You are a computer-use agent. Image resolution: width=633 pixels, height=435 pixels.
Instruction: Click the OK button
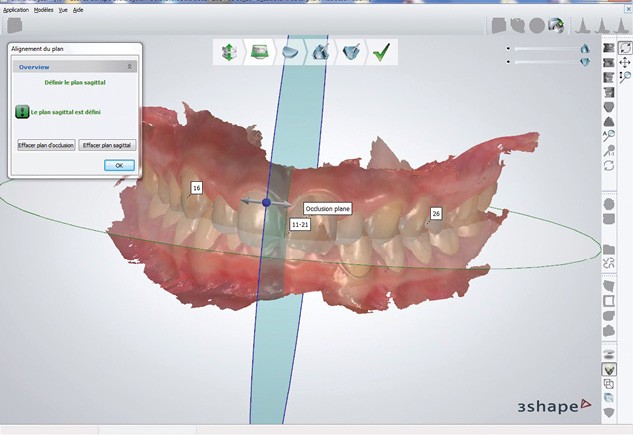118,165
